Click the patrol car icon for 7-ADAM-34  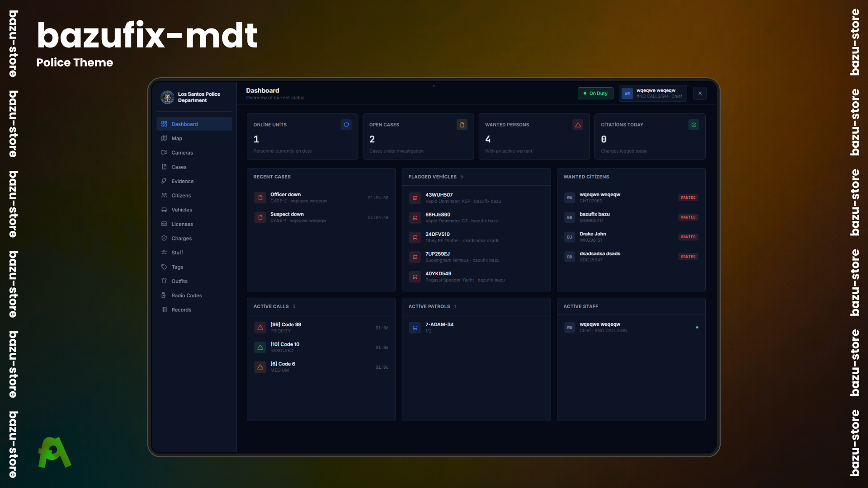coord(415,328)
